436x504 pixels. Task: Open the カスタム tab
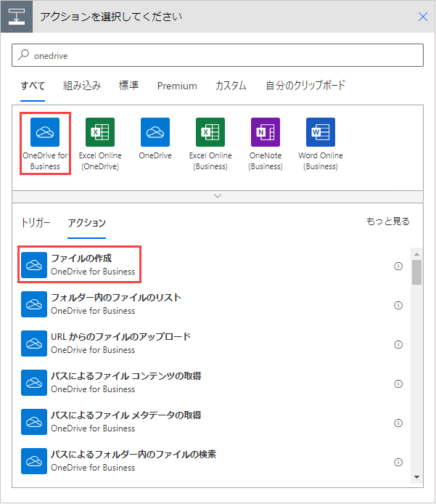click(x=231, y=86)
